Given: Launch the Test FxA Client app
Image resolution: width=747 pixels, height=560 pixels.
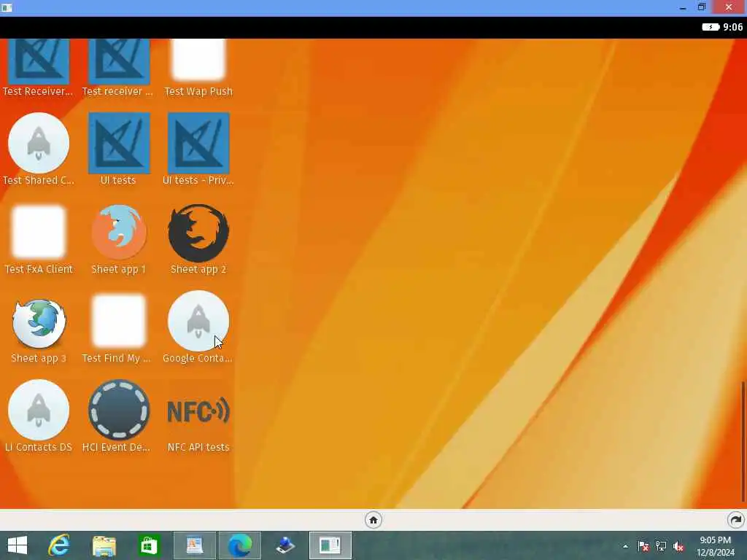Looking at the screenshot, I should click(39, 232).
